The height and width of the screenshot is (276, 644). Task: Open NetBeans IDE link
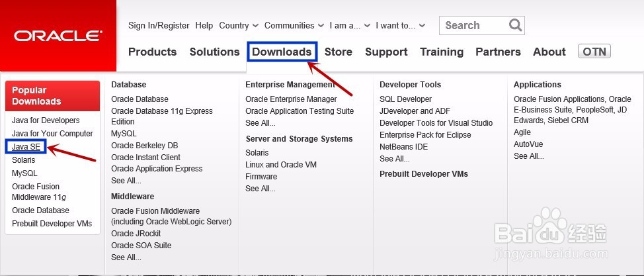[x=404, y=147]
